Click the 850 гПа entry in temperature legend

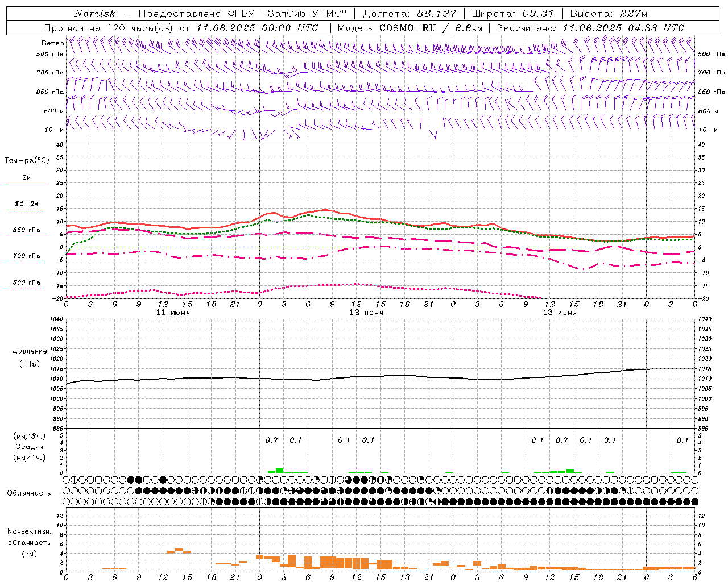27,230
